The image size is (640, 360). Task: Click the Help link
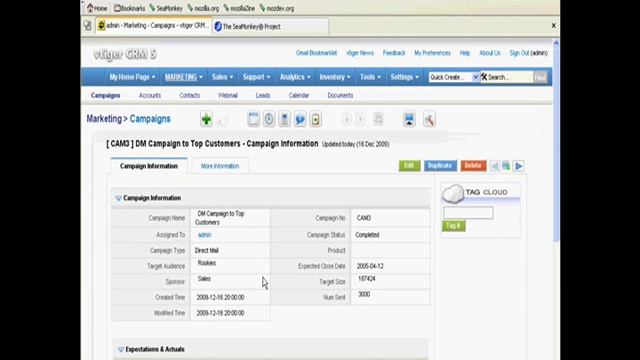(464, 53)
